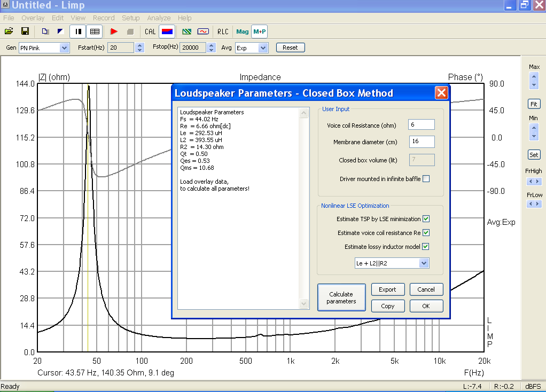
Task: Enable Driver mounted in infinite baffle checkbox
Action: pos(426,179)
